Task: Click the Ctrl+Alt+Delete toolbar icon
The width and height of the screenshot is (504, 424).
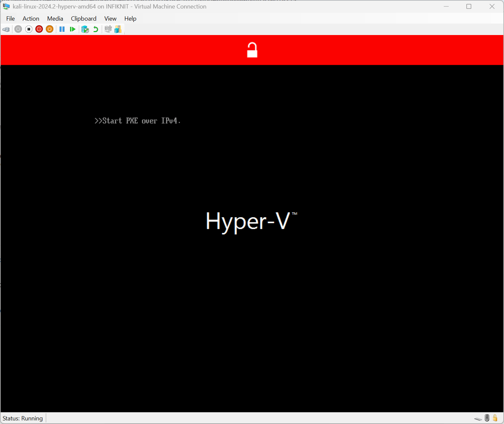Action: (x=6, y=29)
